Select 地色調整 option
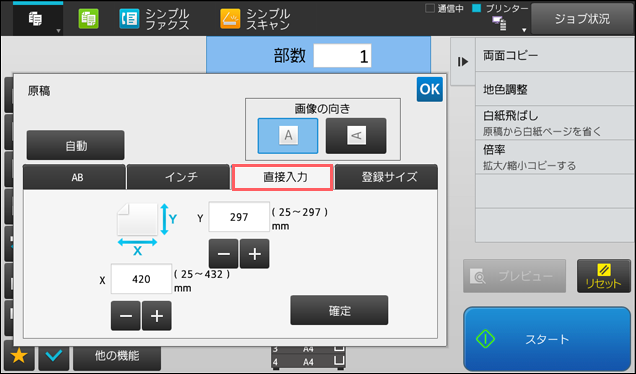This screenshot has height=374, width=636. tap(555, 89)
